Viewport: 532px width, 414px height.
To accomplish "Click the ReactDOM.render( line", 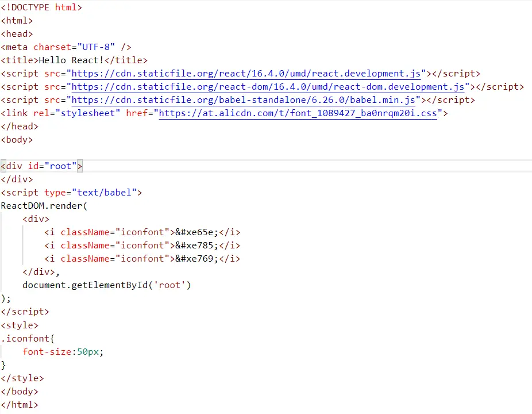I will 44,206.
